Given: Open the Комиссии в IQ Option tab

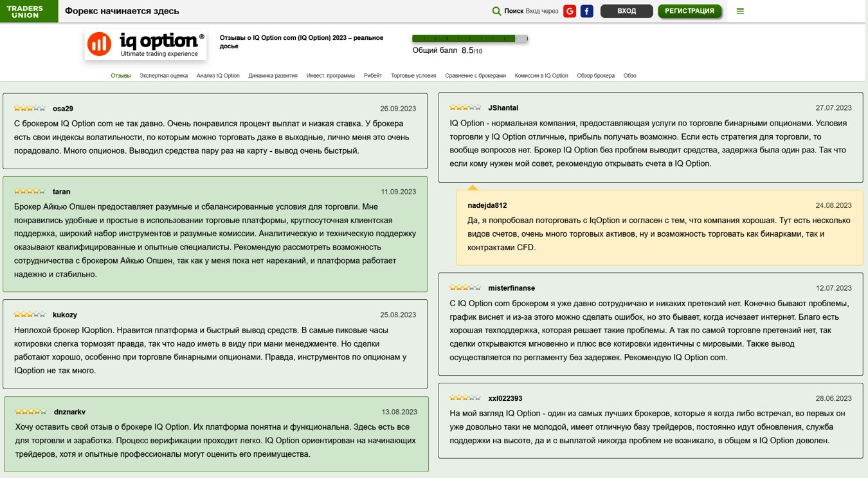Looking at the screenshot, I should 541,75.
